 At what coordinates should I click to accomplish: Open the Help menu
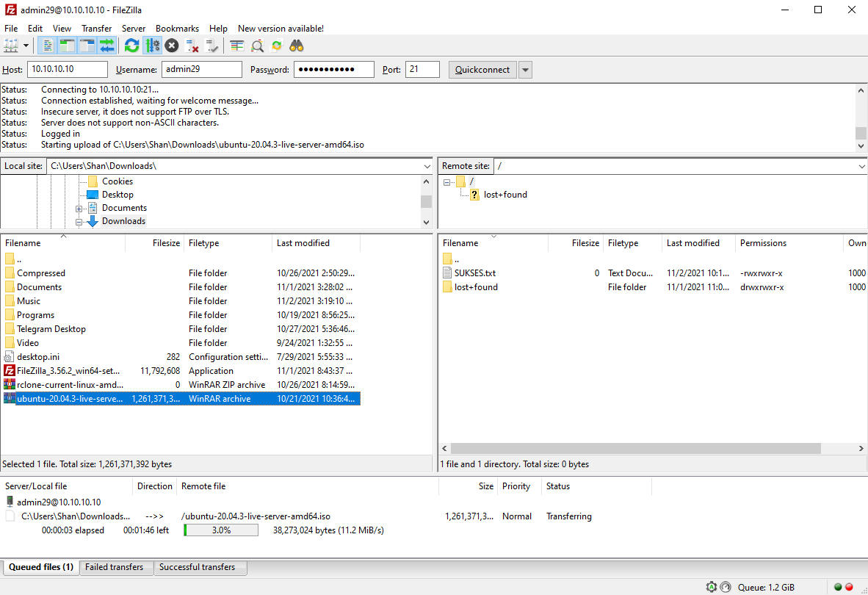point(218,28)
